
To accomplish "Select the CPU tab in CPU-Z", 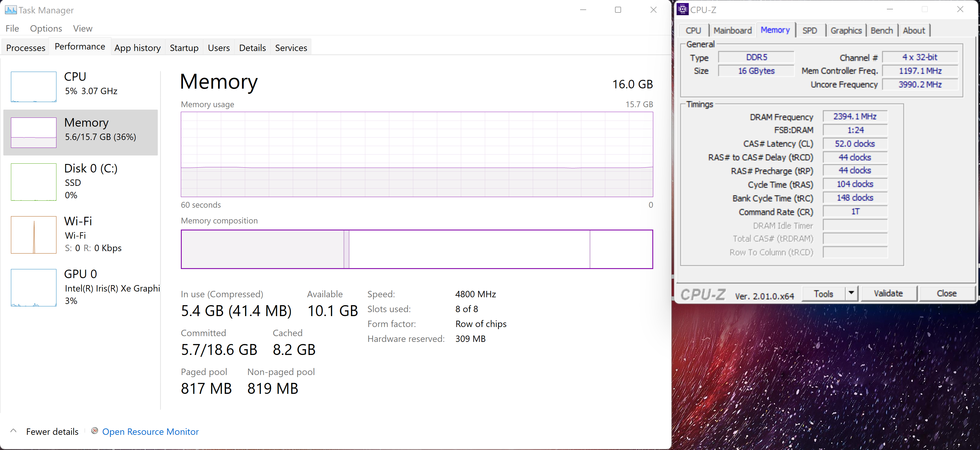I will (693, 30).
